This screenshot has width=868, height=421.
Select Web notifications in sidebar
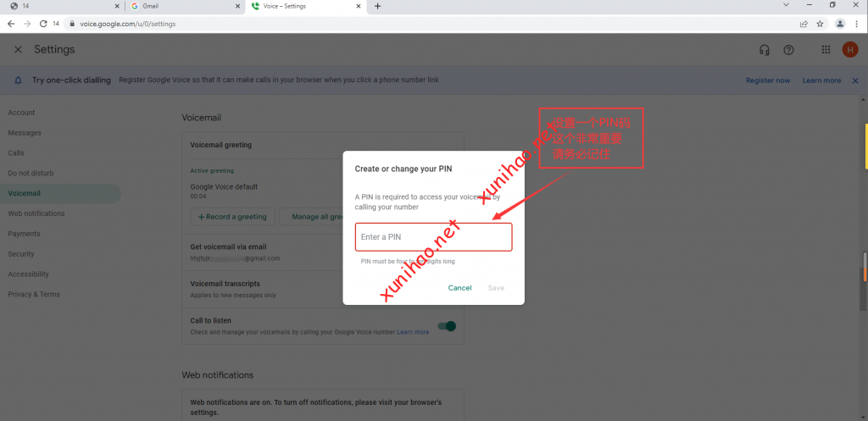point(36,213)
